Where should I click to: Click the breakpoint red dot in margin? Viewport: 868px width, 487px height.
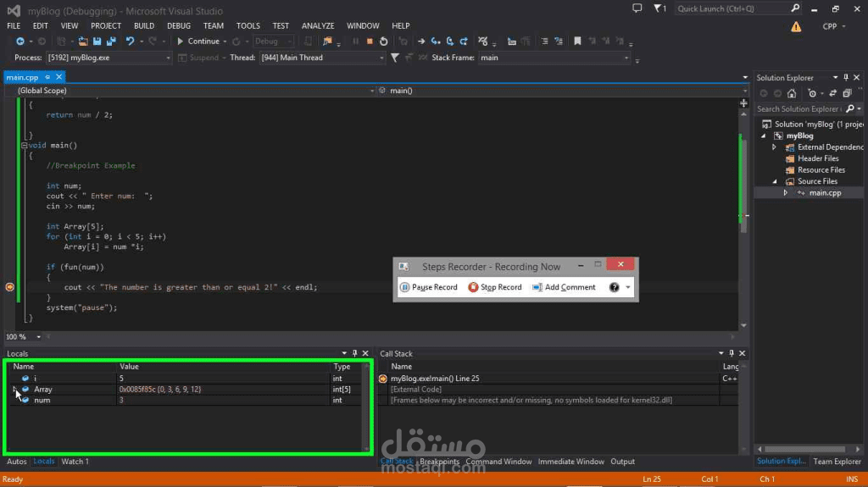pyautogui.click(x=10, y=286)
